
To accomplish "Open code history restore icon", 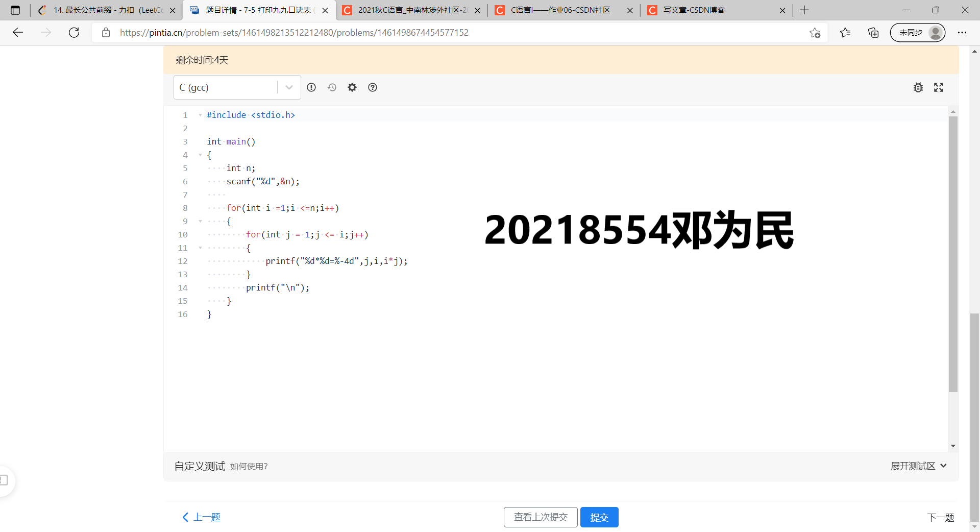I will point(332,87).
